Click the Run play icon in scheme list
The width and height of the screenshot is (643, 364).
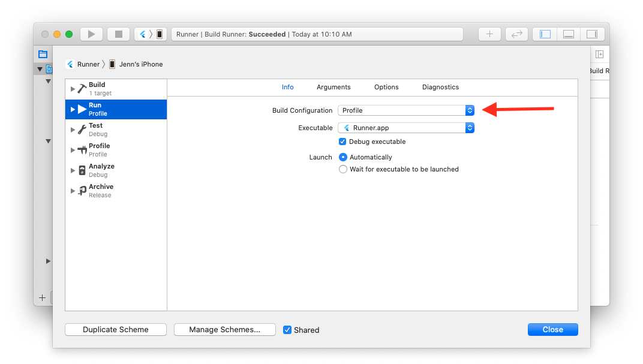point(82,109)
